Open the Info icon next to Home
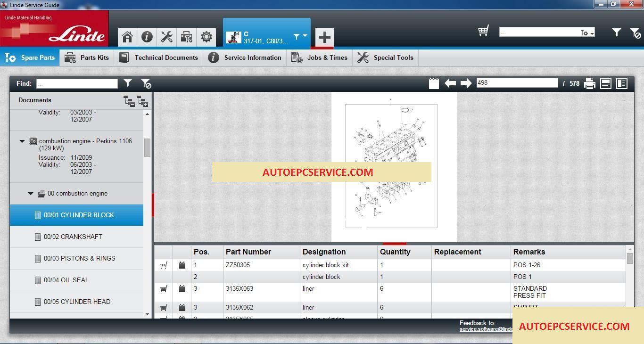 (x=147, y=37)
